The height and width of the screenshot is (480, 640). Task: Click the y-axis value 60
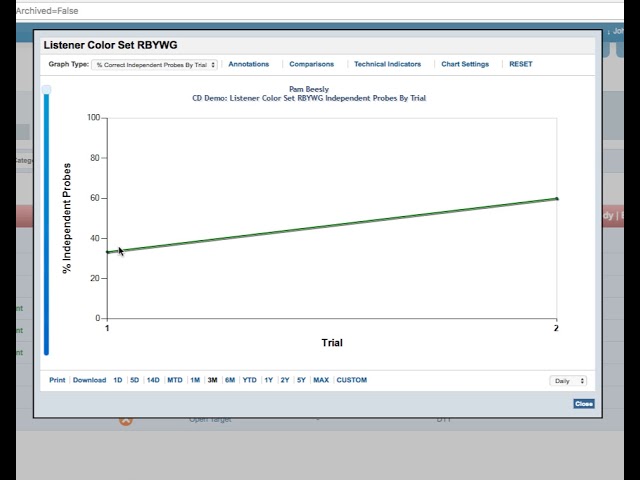pos(95,198)
